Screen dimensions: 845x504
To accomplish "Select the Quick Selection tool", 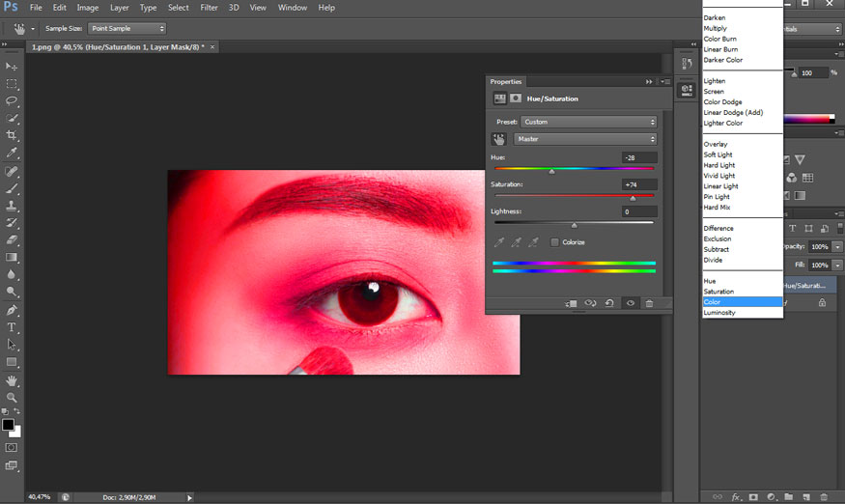I will 12,118.
